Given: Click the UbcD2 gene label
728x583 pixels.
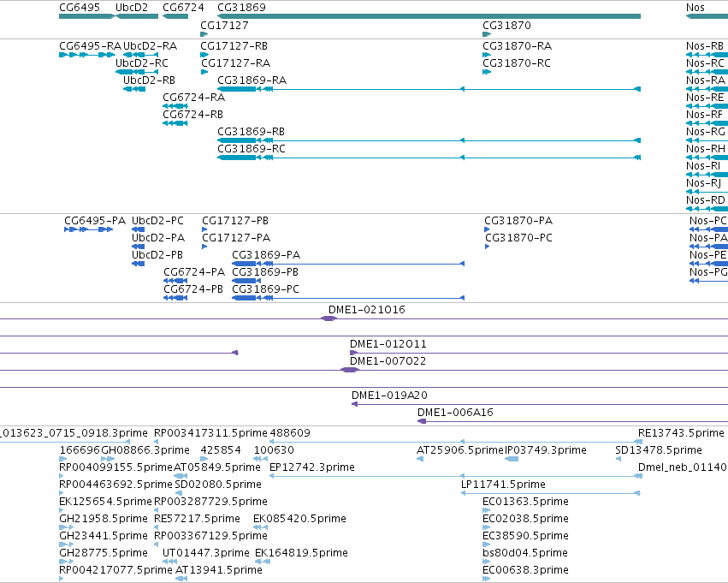Looking at the screenshot, I should [x=132, y=8].
